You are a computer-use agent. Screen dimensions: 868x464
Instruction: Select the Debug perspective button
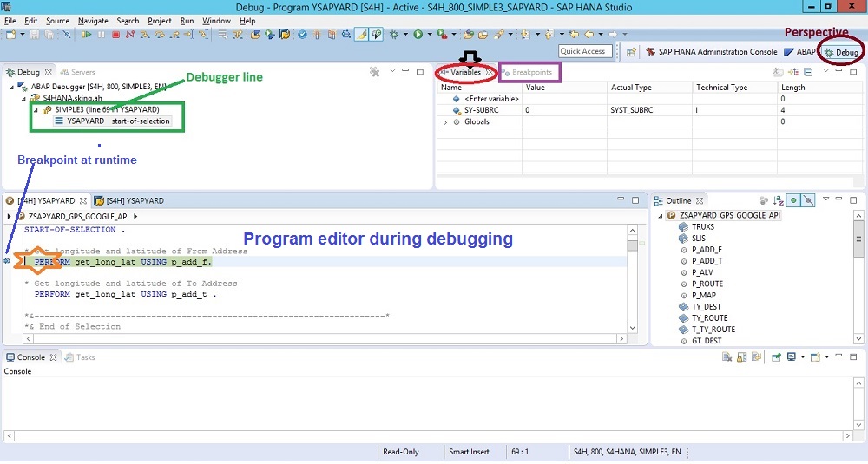point(841,53)
